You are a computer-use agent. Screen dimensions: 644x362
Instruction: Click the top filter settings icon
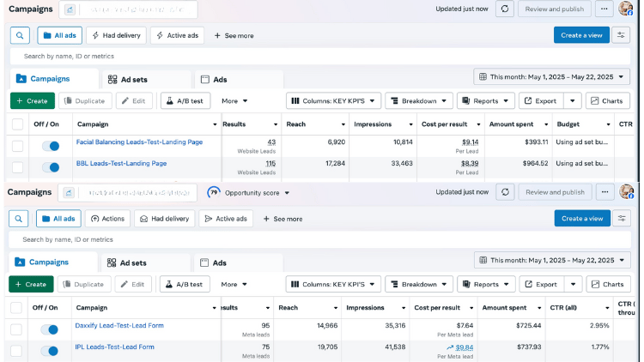(623, 35)
